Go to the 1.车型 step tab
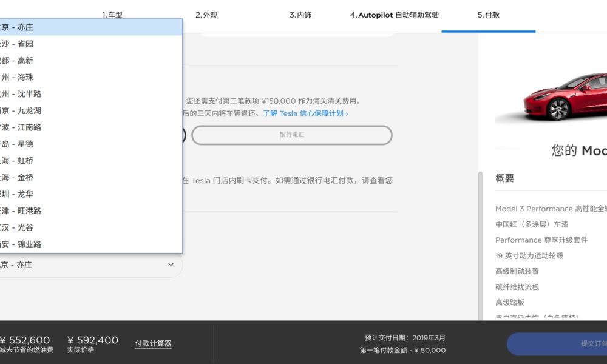The height and width of the screenshot is (364, 607). 112,15
